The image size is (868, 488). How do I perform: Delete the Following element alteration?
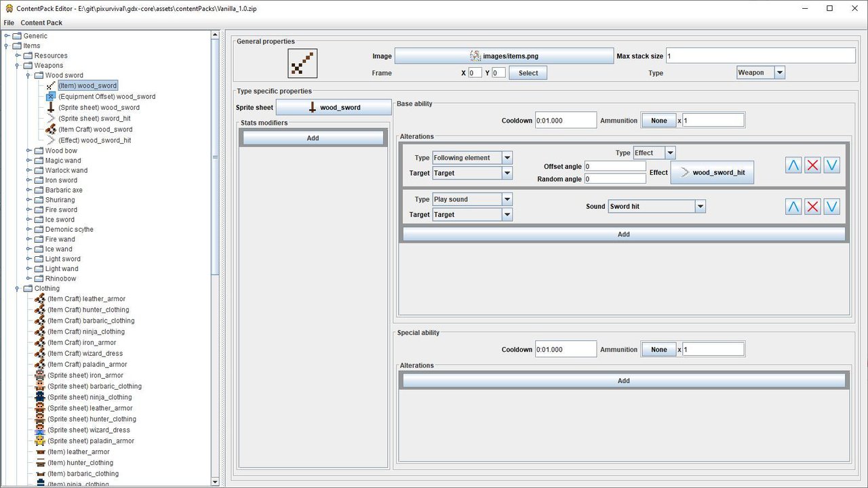coord(812,165)
